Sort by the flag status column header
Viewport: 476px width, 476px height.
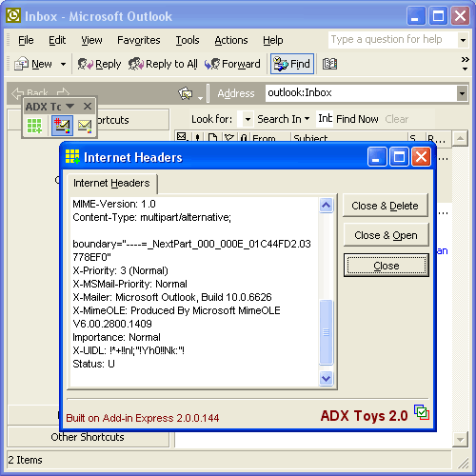229,137
